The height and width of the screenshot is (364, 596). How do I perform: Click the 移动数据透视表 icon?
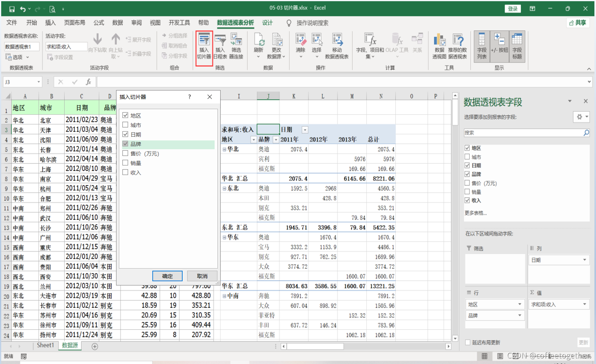337,46
